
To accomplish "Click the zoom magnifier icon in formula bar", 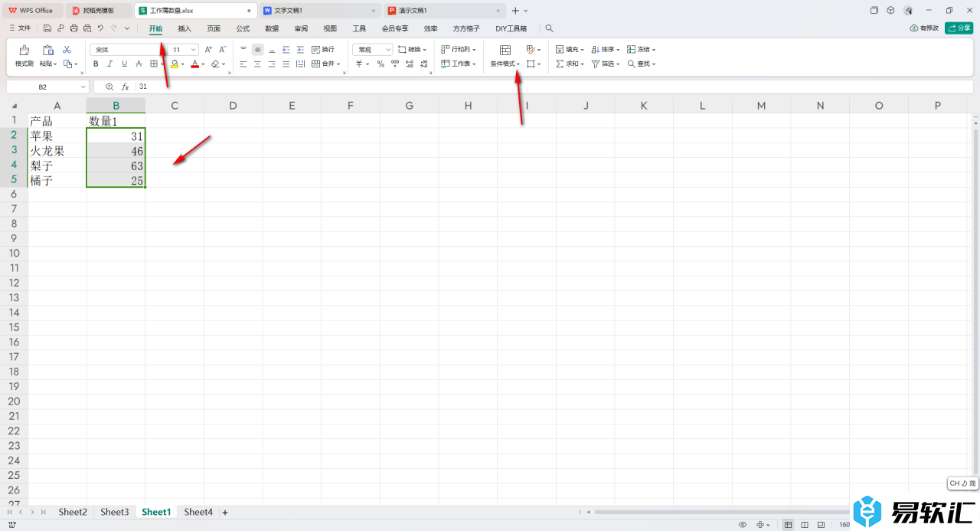I will (x=109, y=87).
